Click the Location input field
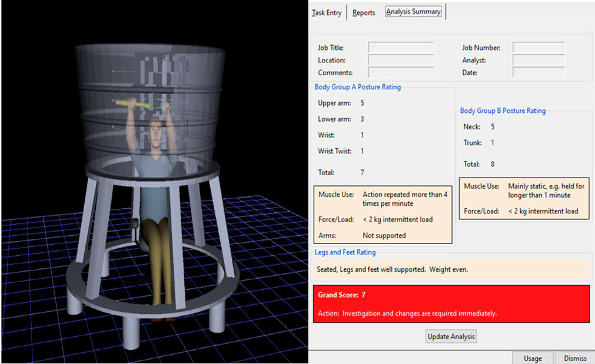The width and height of the screenshot is (595, 364). 401,60
